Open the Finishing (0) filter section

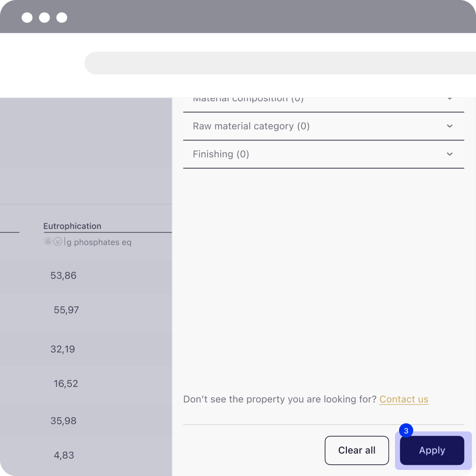(324, 154)
